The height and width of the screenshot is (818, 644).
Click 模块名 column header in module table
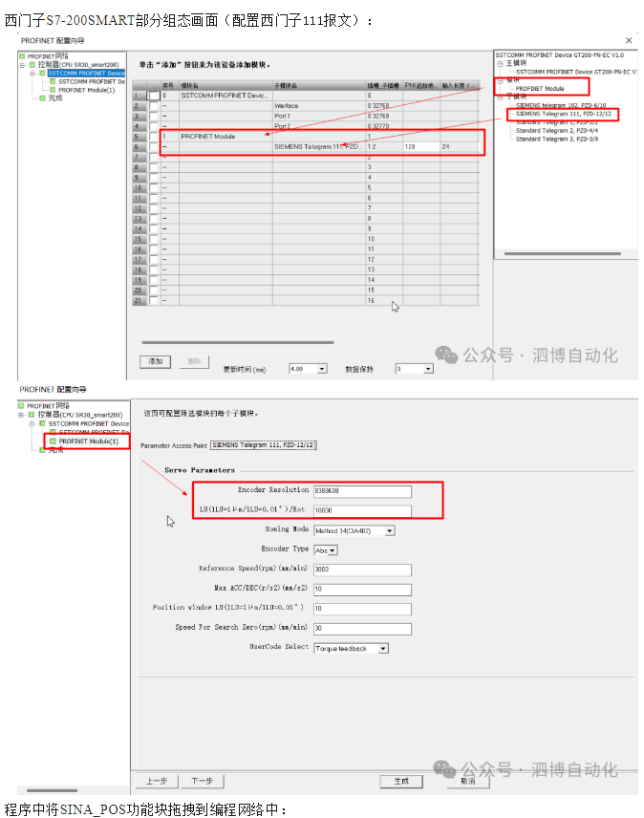(x=225, y=85)
